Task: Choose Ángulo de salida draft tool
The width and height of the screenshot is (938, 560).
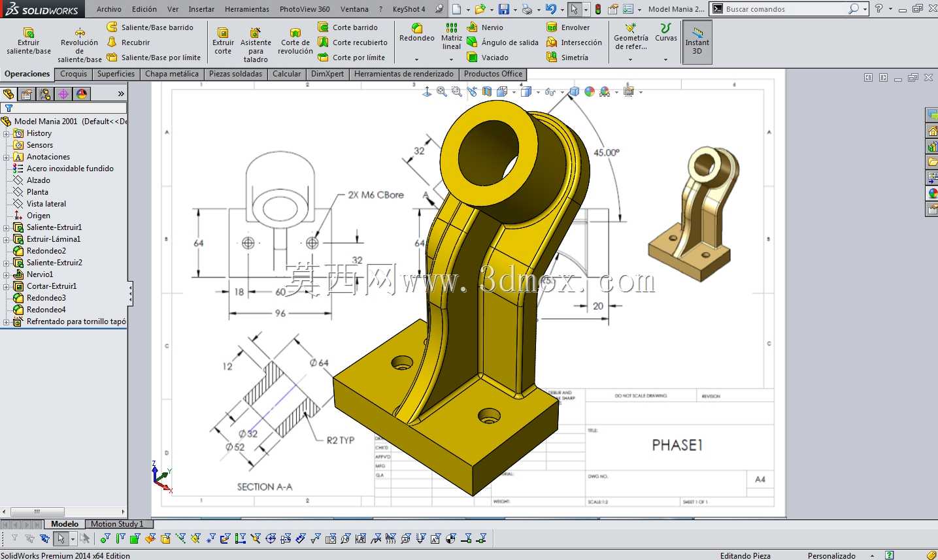Action: point(503,42)
